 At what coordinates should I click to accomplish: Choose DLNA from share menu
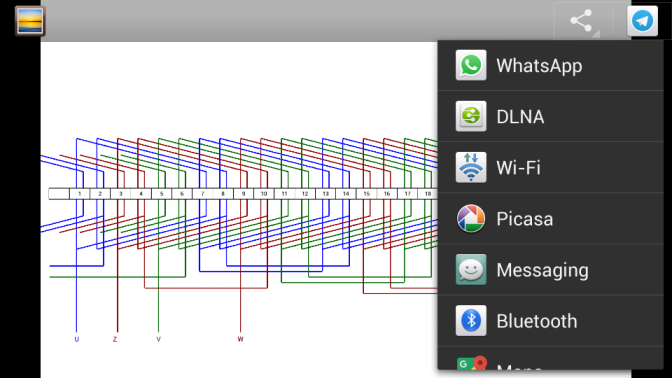pyautogui.click(x=551, y=116)
